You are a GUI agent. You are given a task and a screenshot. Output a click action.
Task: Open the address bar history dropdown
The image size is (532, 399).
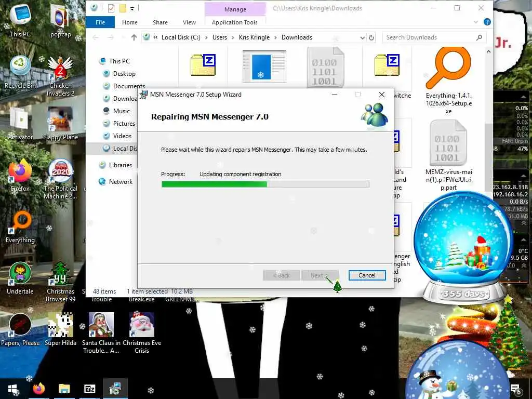[x=362, y=37]
